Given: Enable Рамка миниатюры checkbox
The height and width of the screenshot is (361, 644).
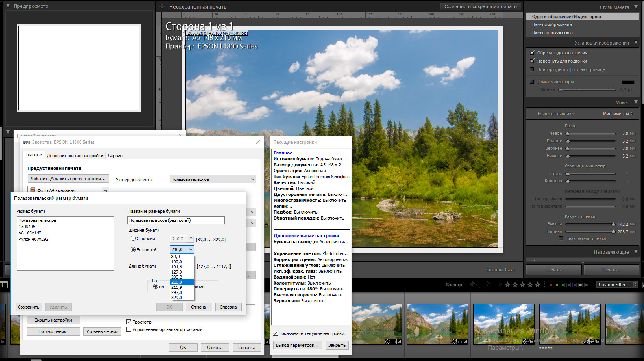Looking at the screenshot, I should (532, 82).
